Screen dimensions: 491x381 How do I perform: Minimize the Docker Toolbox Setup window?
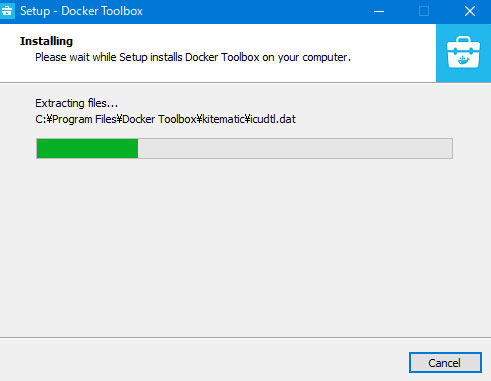(x=379, y=11)
